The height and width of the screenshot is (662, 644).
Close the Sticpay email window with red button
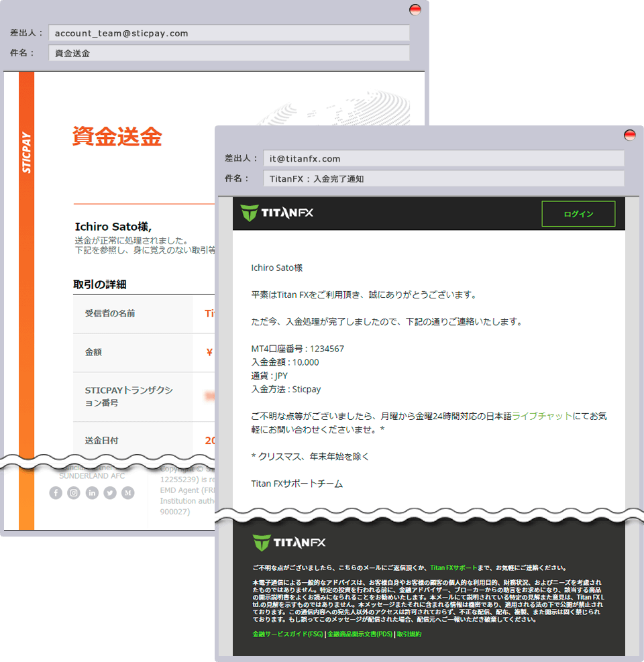415,10
